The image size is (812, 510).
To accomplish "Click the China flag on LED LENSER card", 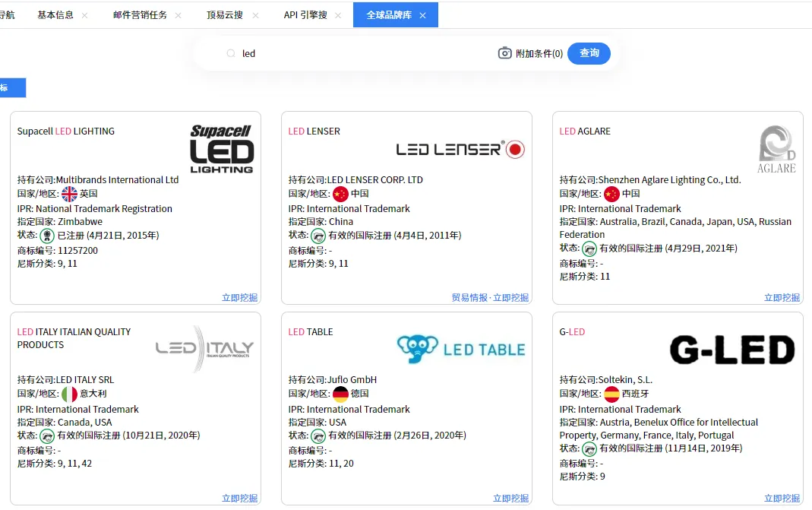I will (340, 194).
